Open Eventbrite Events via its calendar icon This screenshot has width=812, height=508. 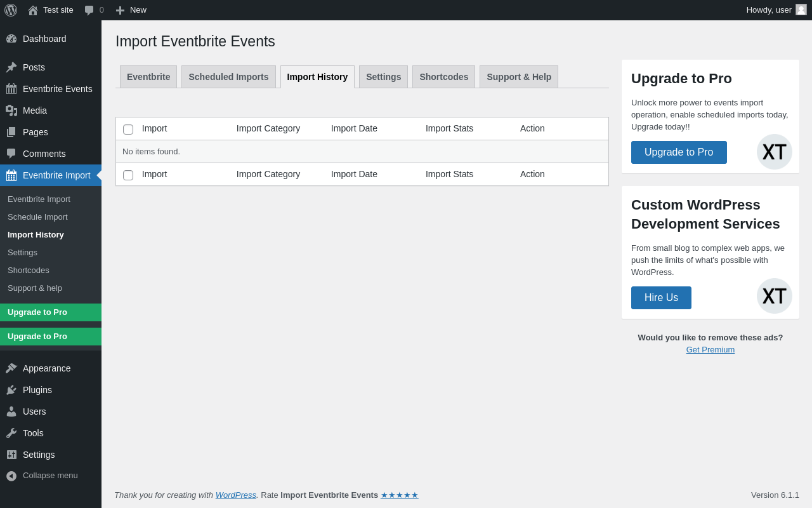(11, 89)
